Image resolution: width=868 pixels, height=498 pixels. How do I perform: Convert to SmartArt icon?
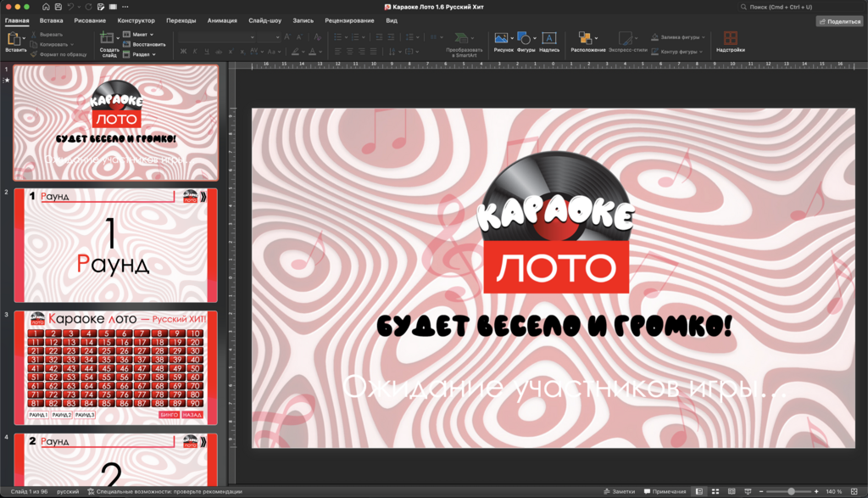click(461, 38)
